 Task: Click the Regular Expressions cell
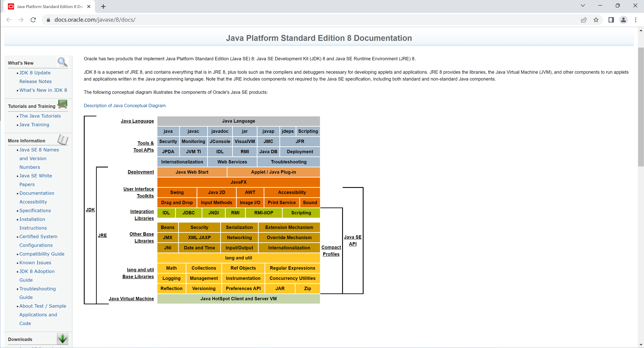click(x=292, y=268)
